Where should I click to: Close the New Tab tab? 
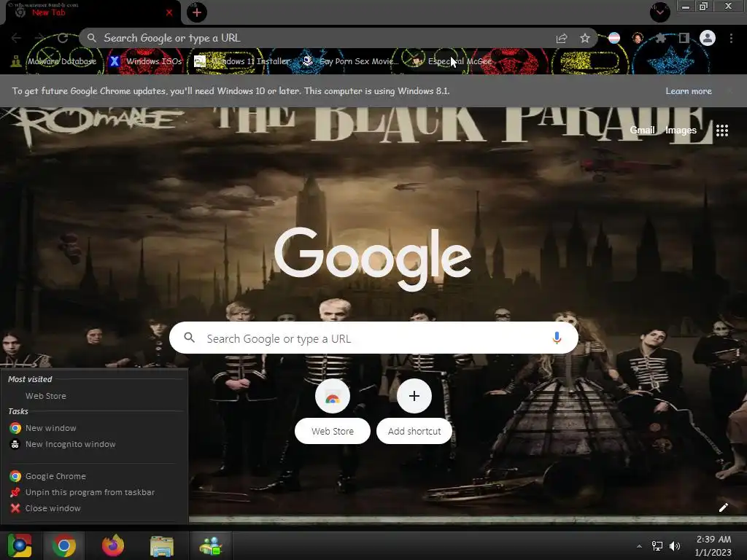click(169, 13)
